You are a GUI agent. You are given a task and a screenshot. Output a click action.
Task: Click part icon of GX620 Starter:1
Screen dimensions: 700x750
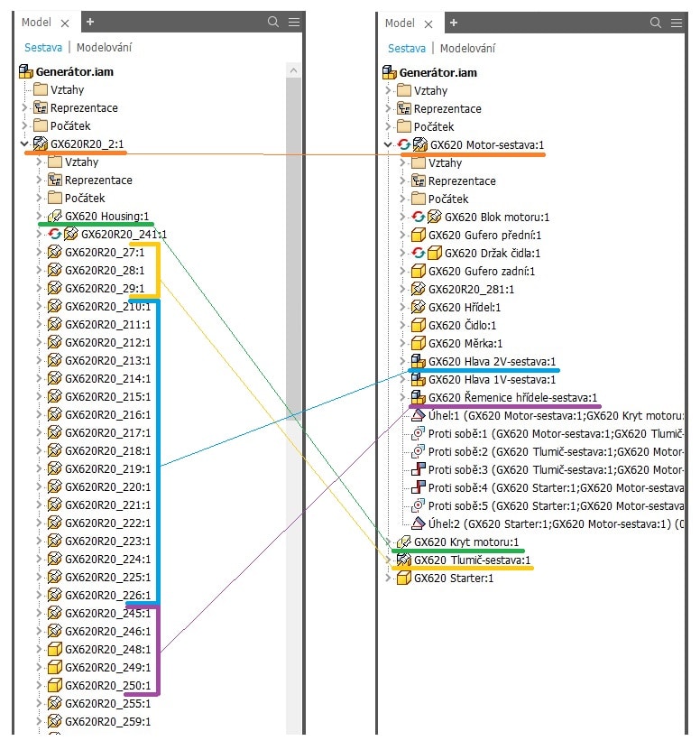click(x=404, y=578)
